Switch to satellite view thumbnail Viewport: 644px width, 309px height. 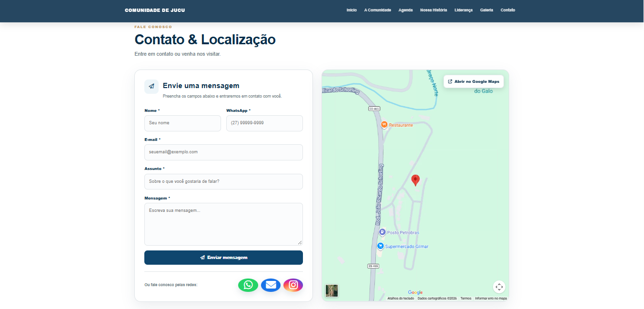click(332, 290)
